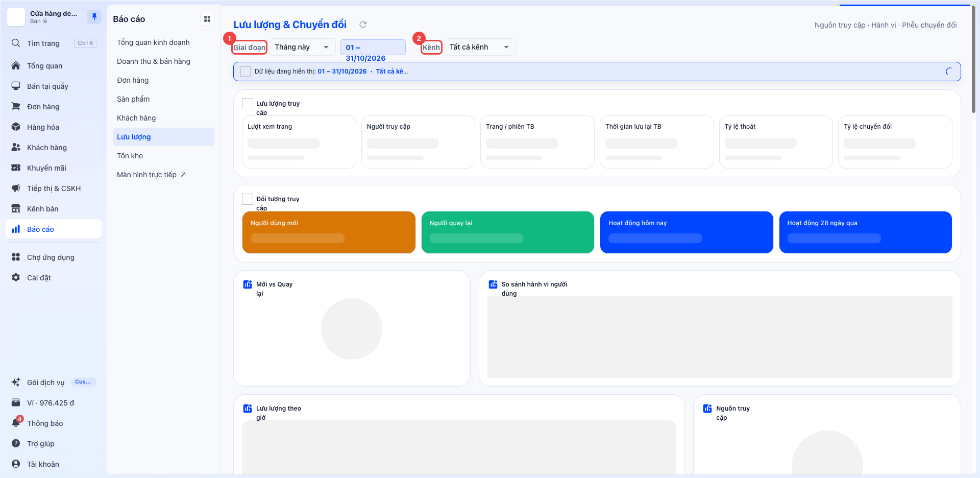The width and height of the screenshot is (980, 478).
Task: Toggle checkbox in Dữ liệu đang hiển thị bar
Action: point(246,71)
